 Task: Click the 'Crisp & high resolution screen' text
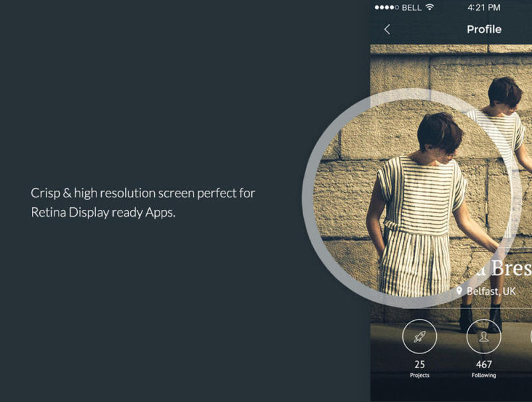click(x=143, y=193)
